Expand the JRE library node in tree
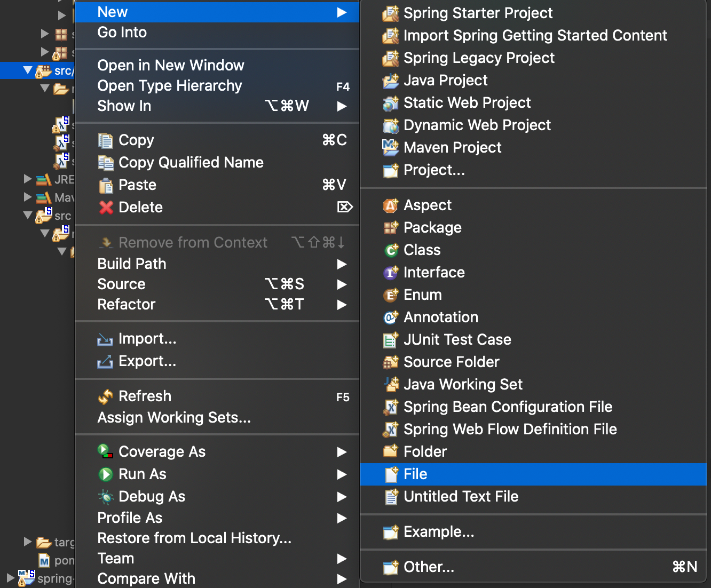This screenshot has height=588, width=711. (x=28, y=179)
